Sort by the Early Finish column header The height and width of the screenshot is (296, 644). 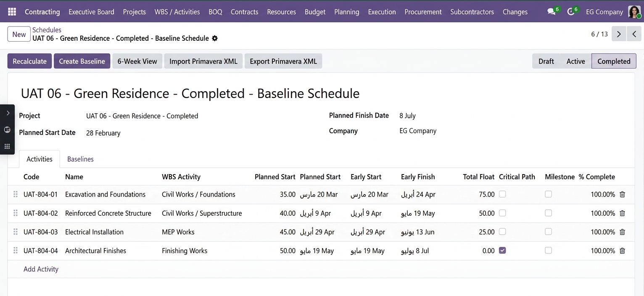[418, 177]
